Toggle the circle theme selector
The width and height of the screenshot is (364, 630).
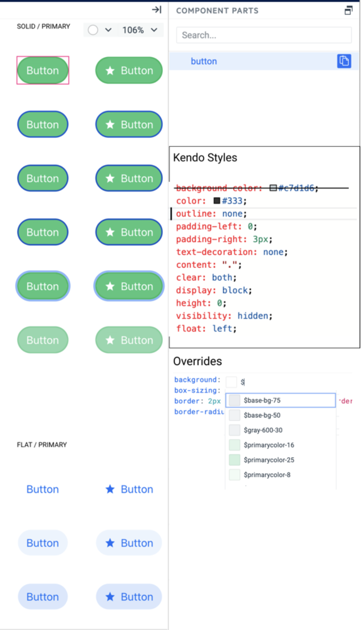pos(93,30)
